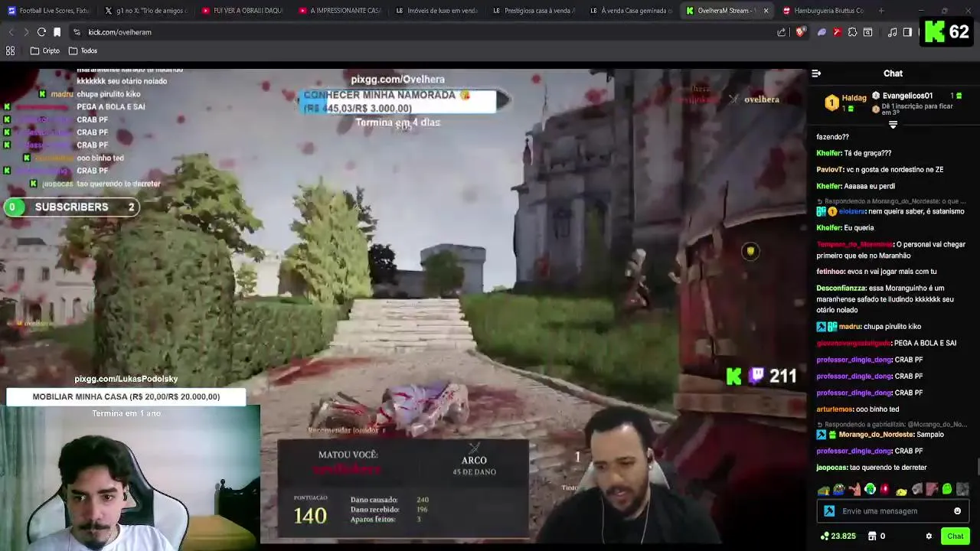980x551 pixels.
Task: Click username PavlovT in chat
Action: click(x=829, y=170)
